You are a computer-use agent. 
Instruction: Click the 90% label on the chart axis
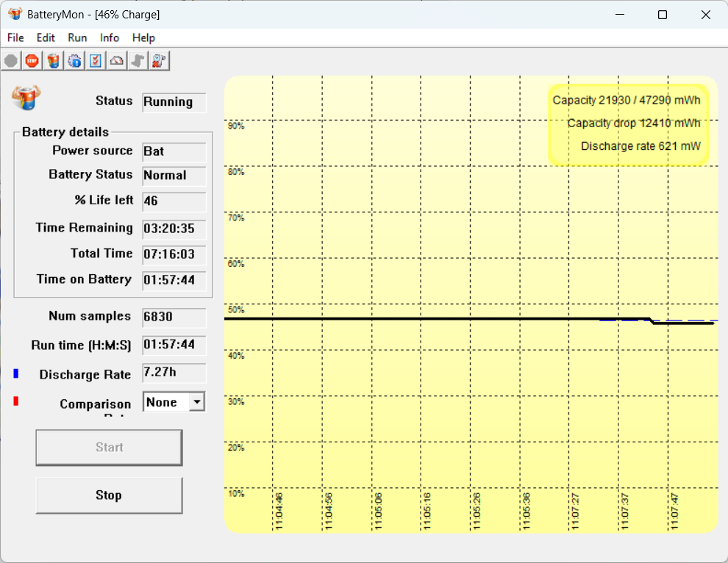pos(236,126)
